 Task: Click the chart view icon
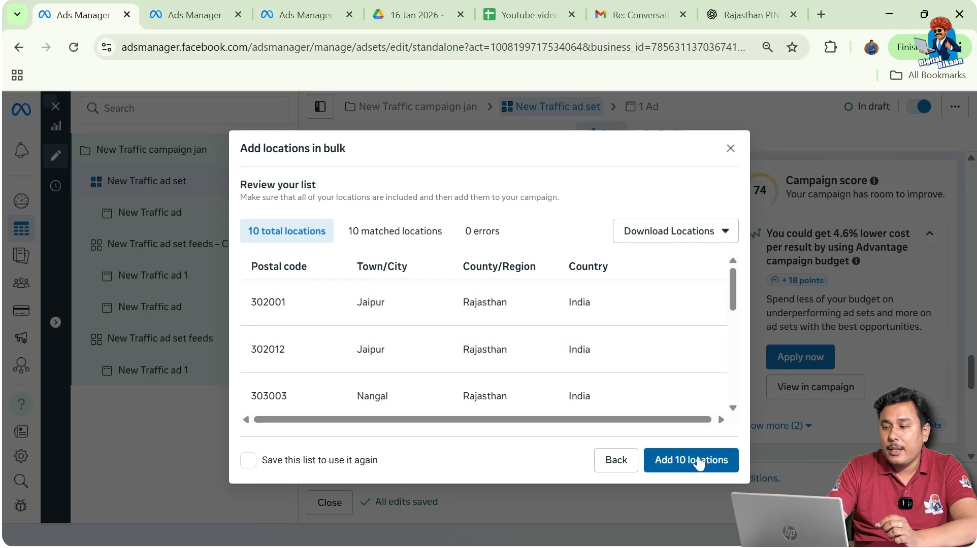pos(55,126)
